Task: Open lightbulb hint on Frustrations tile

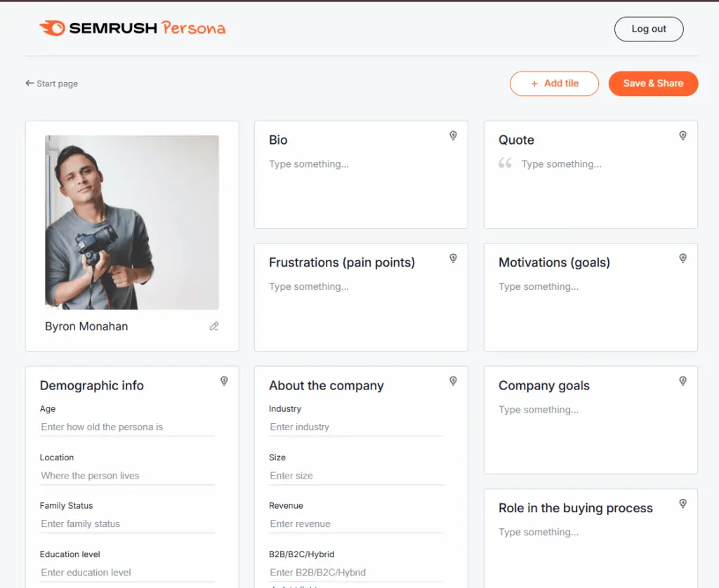Action: [453, 258]
